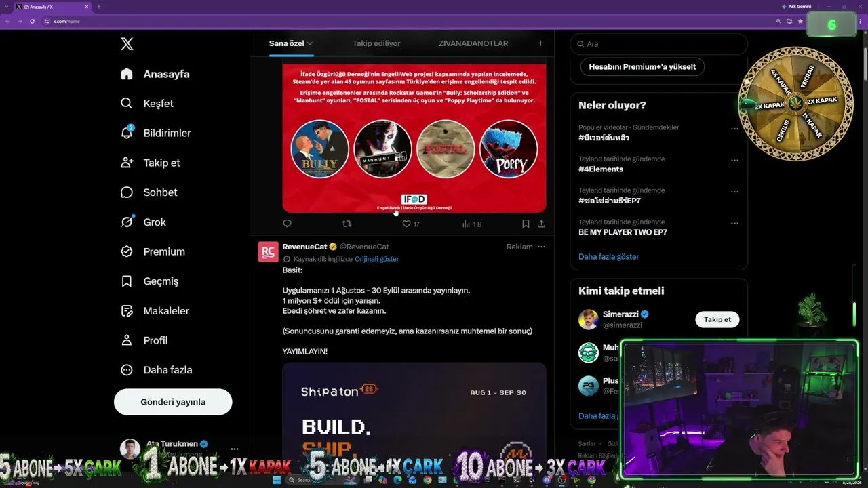Click Daha fazla göster under trends
Image resolution: width=868 pixels, height=488 pixels.
[x=608, y=257]
